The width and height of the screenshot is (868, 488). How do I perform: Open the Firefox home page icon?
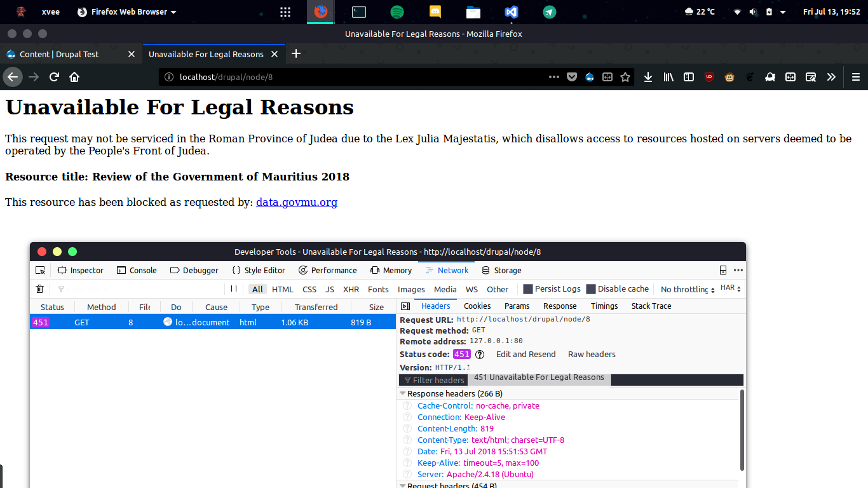point(74,77)
